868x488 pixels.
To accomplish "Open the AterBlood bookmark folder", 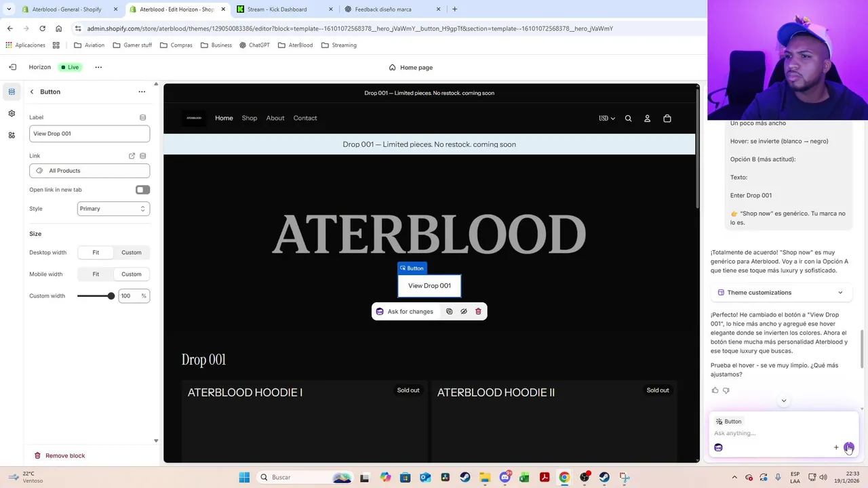I will (296, 45).
